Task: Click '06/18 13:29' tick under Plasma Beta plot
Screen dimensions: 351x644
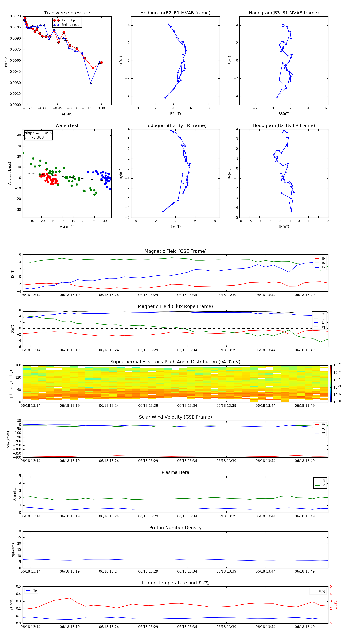Action: [x=148, y=516]
